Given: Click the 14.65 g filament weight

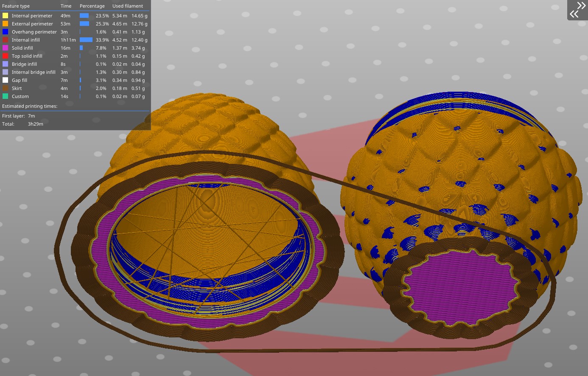Looking at the screenshot, I should (140, 16).
